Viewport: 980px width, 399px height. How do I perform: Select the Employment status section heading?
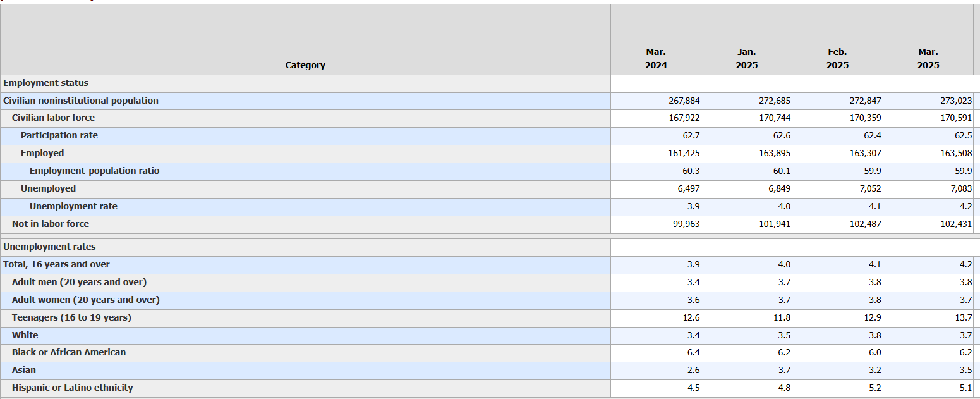click(46, 83)
